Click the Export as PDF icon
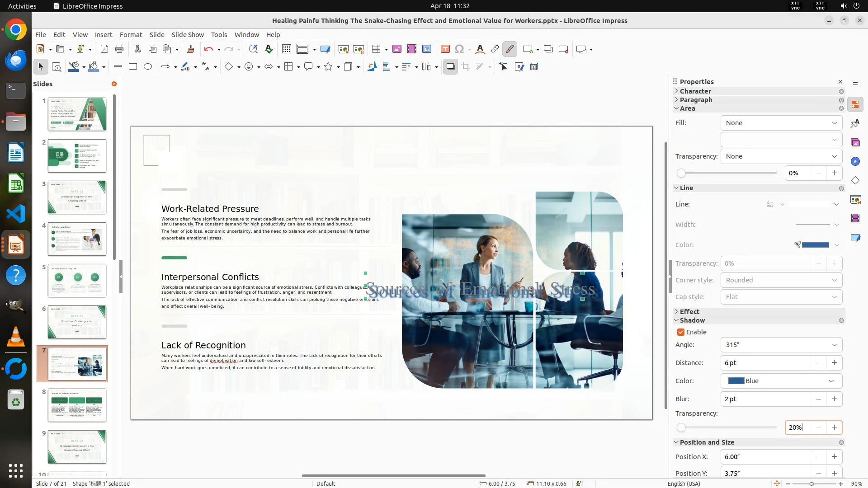868x488 pixels. 104,49
